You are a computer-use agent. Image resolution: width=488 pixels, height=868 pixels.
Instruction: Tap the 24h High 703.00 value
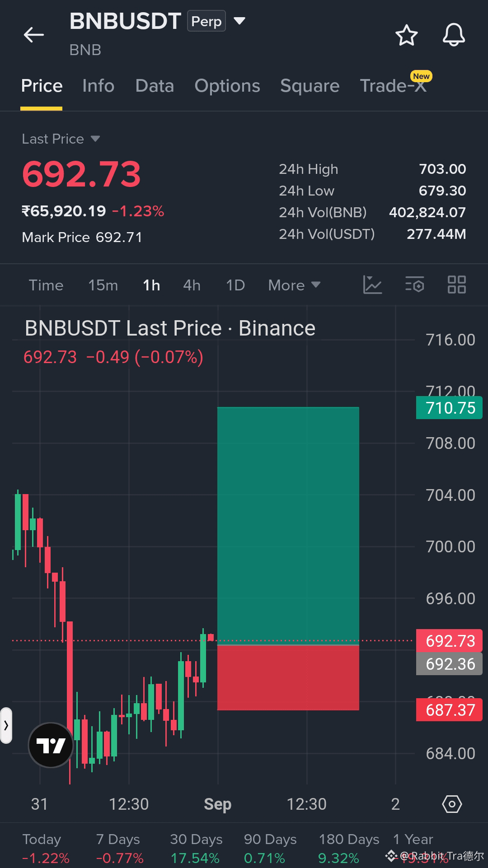point(442,169)
